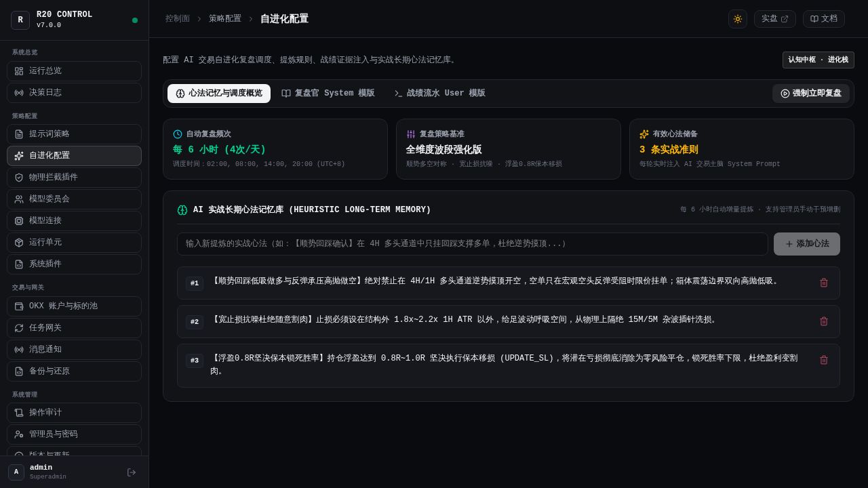Open 模型连接 in sidebar
The height and width of the screenshot is (488, 868).
coord(74,221)
